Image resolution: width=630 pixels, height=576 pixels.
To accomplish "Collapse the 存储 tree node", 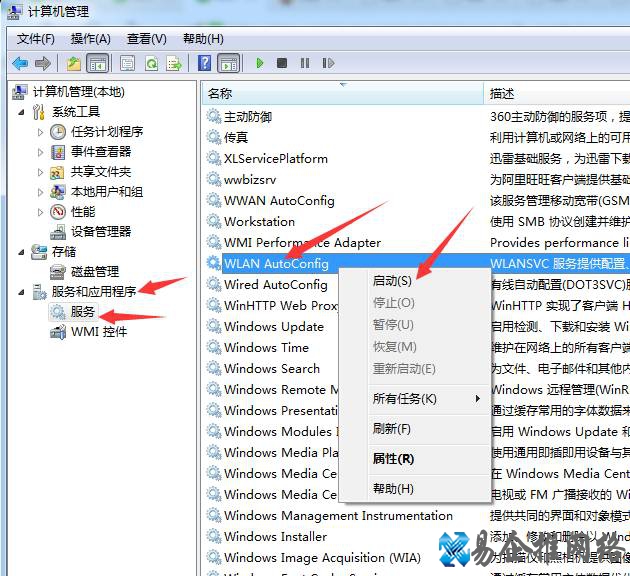I will [22, 253].
